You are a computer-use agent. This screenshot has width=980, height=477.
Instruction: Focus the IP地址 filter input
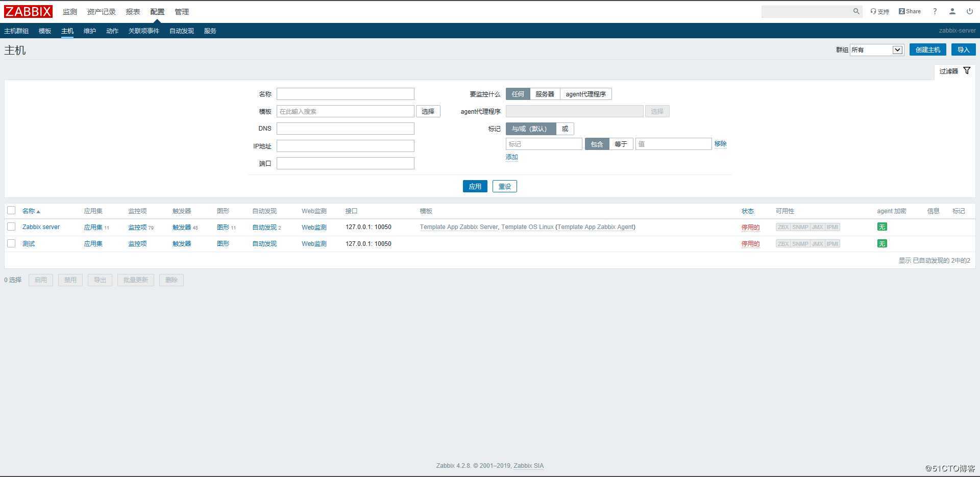tap(345, 146)
